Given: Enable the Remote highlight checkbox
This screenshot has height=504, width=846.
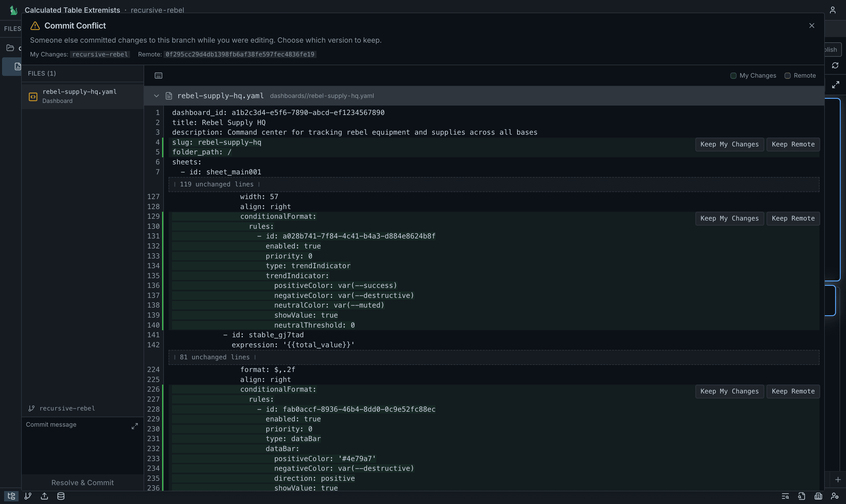Looking at the screenshot, I should coord(787,75).
